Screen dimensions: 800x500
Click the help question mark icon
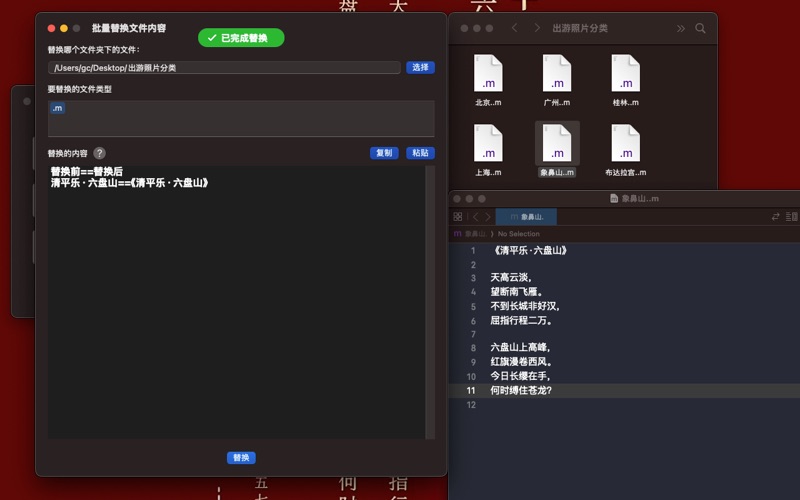coord(99,153)
